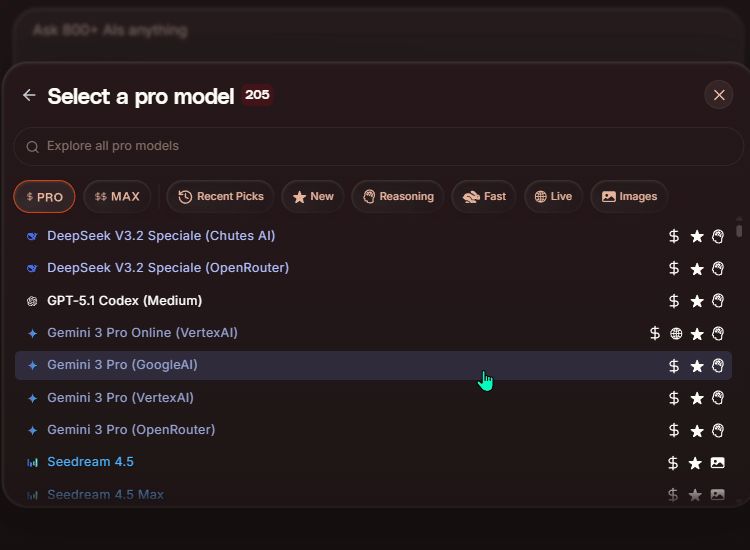Click globe icon on Gemini 3 Pro Online row
This screenshot has height=550, width=750.
point(676,334)
